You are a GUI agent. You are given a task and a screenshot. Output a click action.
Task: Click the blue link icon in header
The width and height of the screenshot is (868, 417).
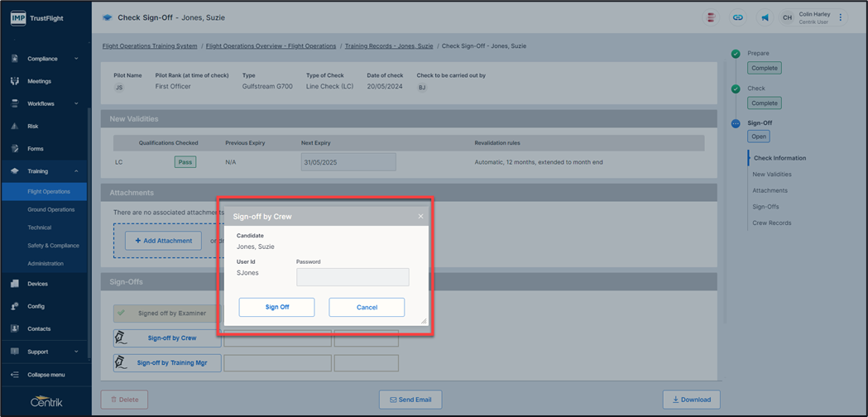736,17
